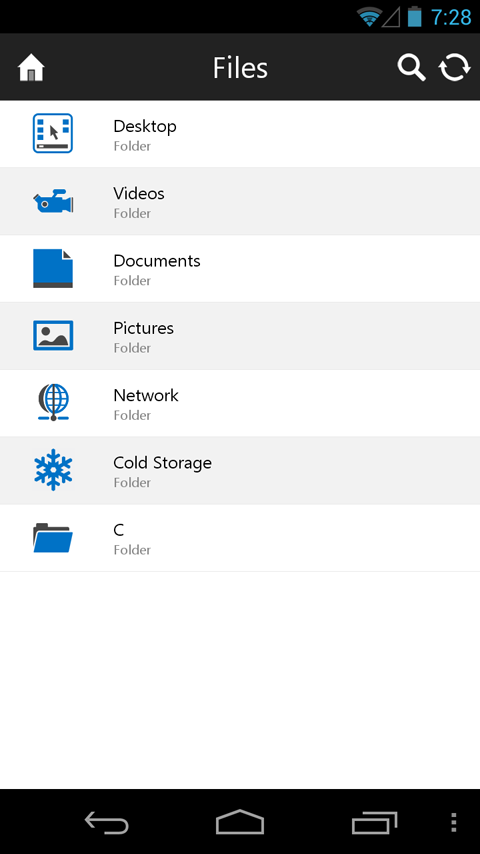Open the Network folder row
This screenshot has height=854, width=480.
point(240,403)
